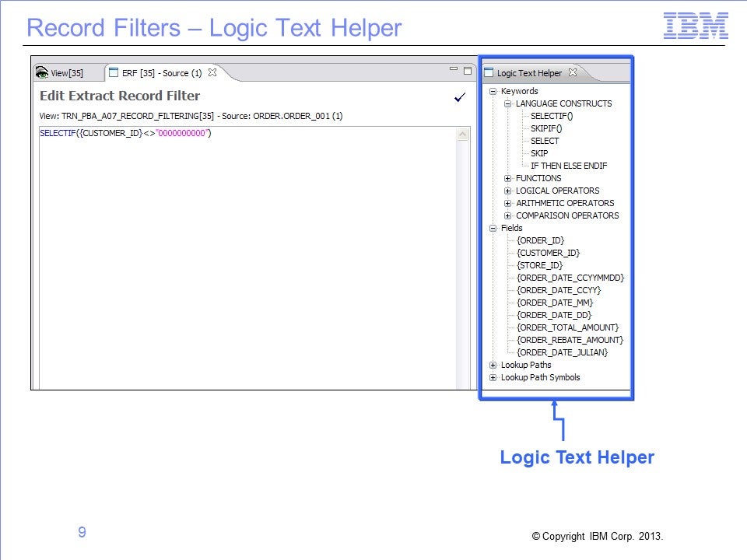Select the {CUSTOMER_ID} field in the helper
Screen dimensions: 747x560
[x=549, y=253]
